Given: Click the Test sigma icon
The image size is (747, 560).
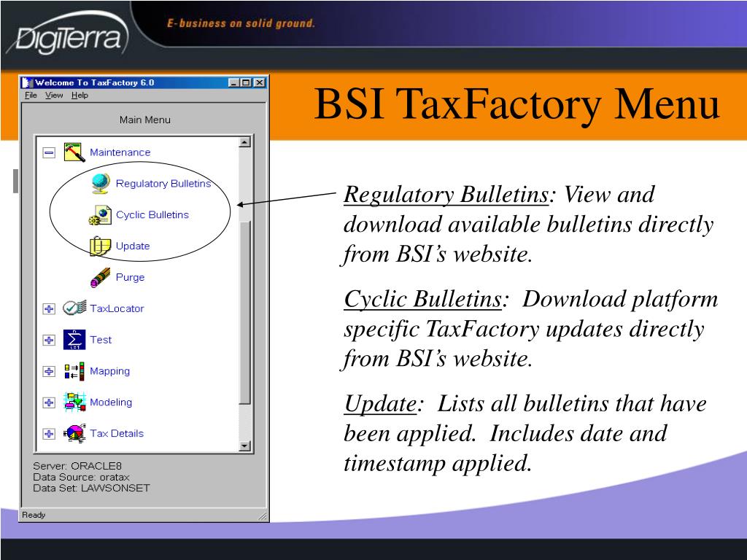Looking at the screenshot, I should click(x=74, y=340).
